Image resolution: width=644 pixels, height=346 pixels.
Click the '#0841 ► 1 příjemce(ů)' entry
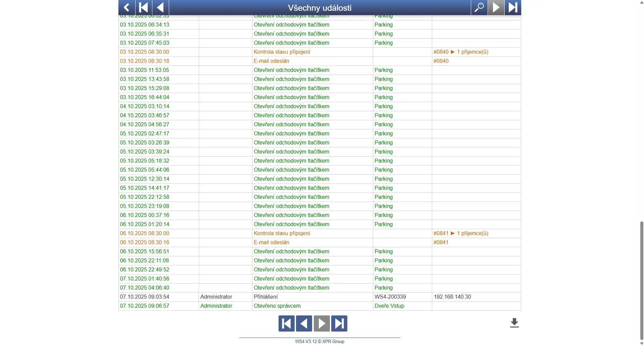(x=461, y=233)
